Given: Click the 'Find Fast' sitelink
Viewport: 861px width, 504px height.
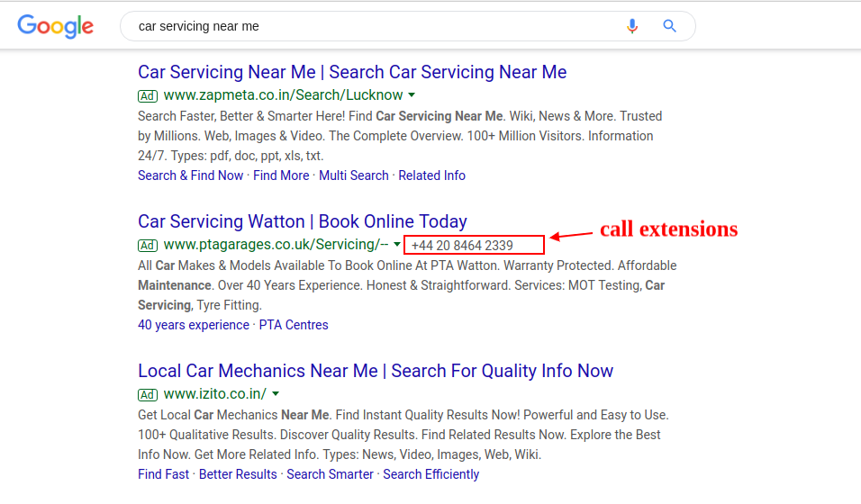Looking at the screenshot, I should coord(163,474).
